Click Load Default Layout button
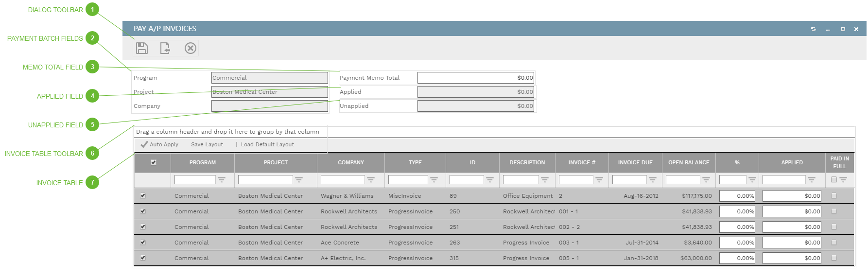 pyautogui.click(x=267, y=144)
